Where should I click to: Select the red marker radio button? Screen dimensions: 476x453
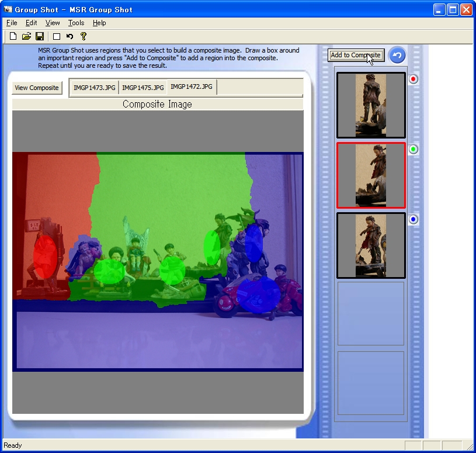point(413,79)
